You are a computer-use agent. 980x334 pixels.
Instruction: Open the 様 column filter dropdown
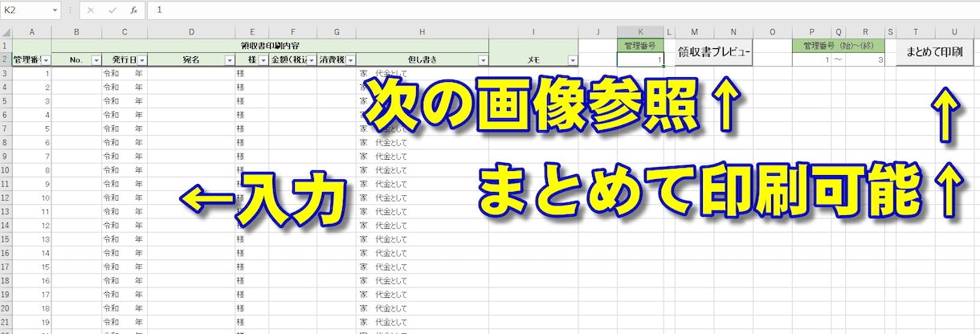[x=263, y=60]
